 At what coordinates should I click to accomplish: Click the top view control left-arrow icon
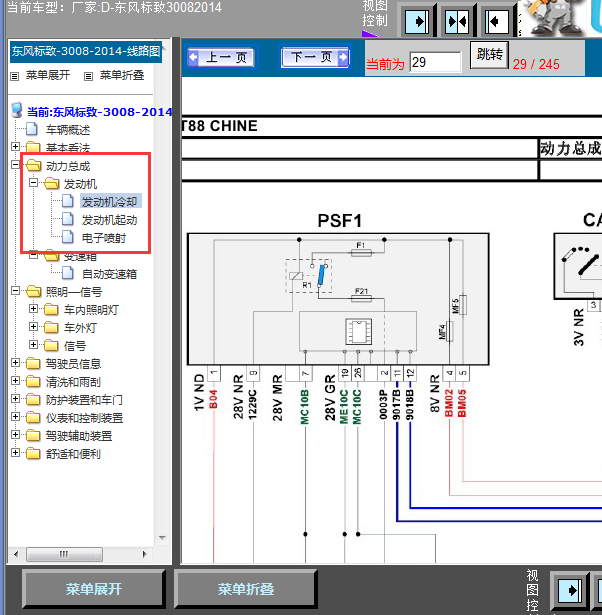point(497,21)
